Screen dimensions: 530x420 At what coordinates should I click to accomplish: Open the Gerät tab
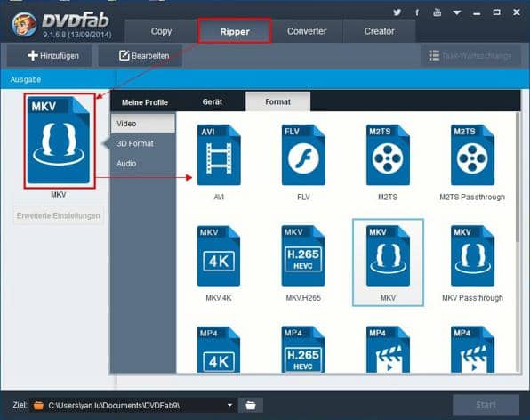[213, 101]
